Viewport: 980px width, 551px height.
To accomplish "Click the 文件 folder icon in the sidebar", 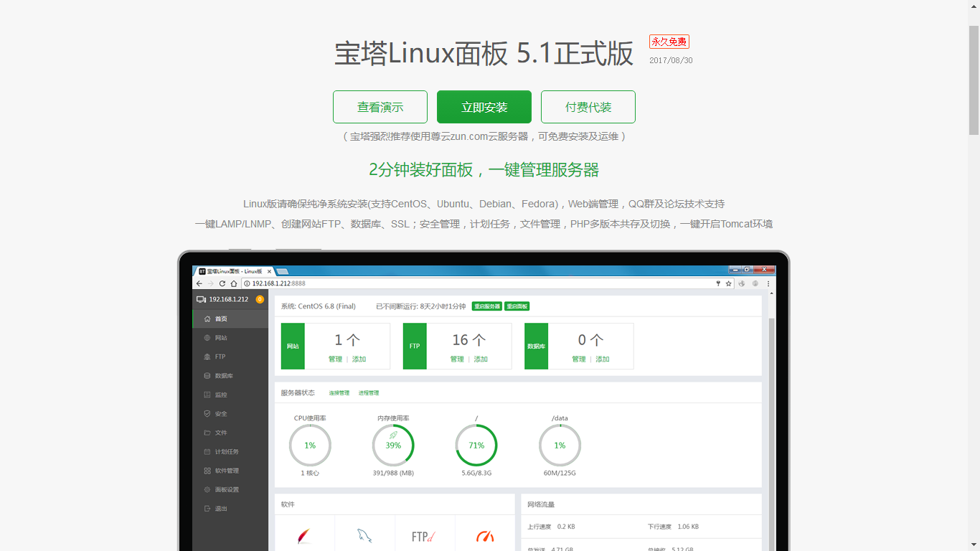I will [207, 433].
